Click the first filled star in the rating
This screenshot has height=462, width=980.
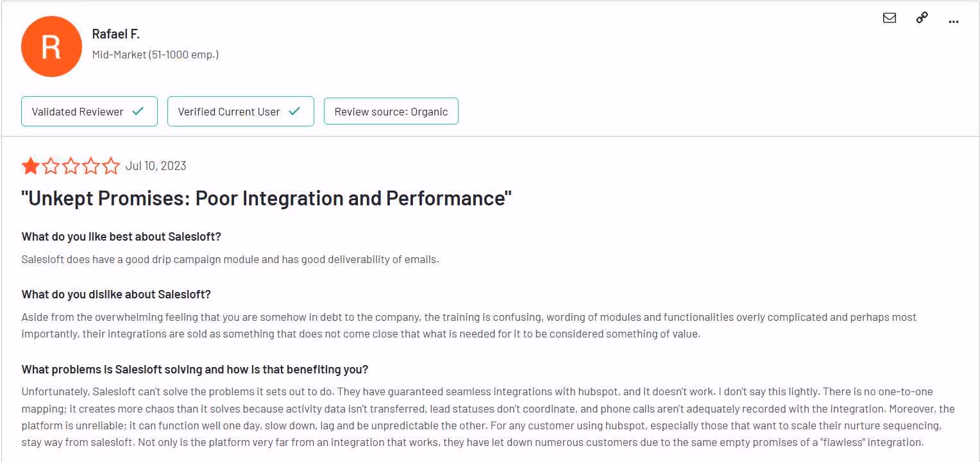pyautogui.click(x=30, y=166)
